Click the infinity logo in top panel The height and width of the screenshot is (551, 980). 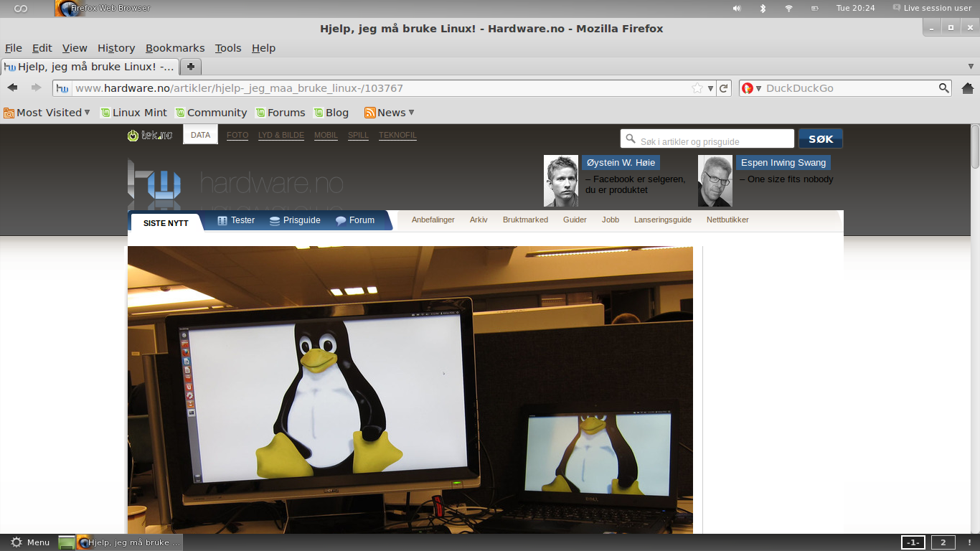point(21,9)
